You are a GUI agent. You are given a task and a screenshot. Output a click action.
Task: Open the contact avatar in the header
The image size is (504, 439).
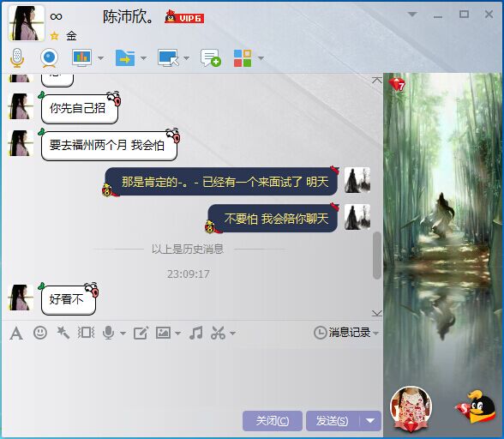click(x=26, y=23)
